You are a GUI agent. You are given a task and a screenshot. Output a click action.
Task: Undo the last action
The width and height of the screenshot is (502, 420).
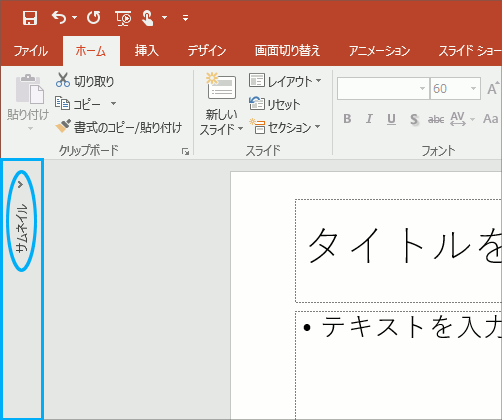[59, 17]
